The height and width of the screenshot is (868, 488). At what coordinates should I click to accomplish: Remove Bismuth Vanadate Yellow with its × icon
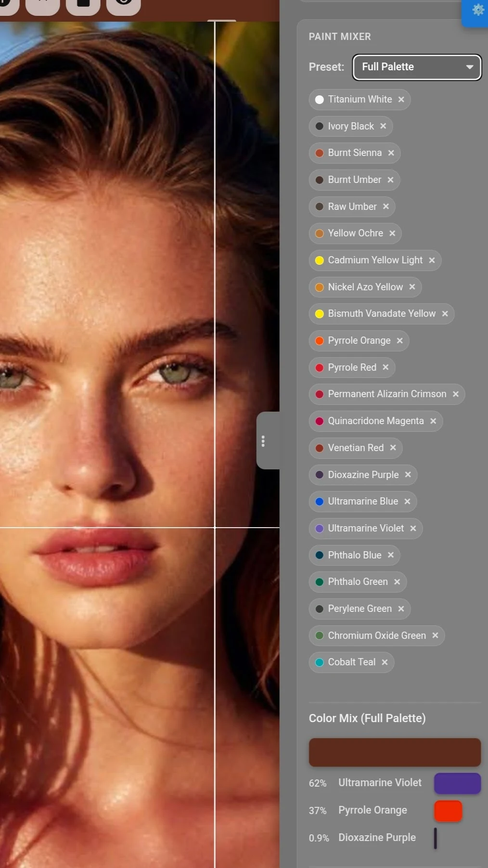click(x=445, y=313)
